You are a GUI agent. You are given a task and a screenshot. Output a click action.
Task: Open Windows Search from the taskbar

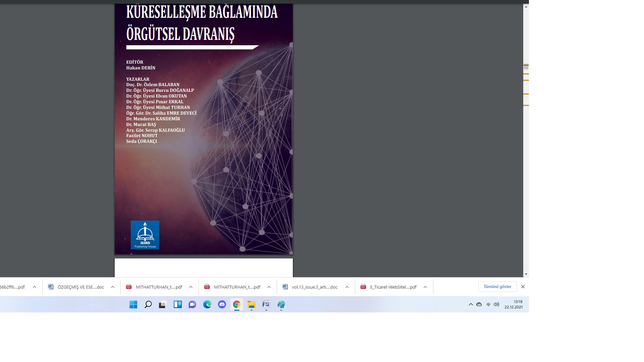[x=148, y=304]
